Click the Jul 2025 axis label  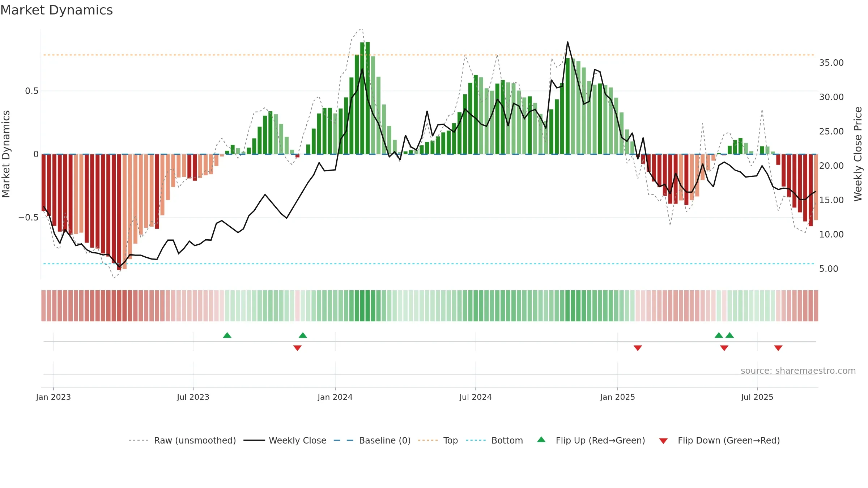coord(757,397)
